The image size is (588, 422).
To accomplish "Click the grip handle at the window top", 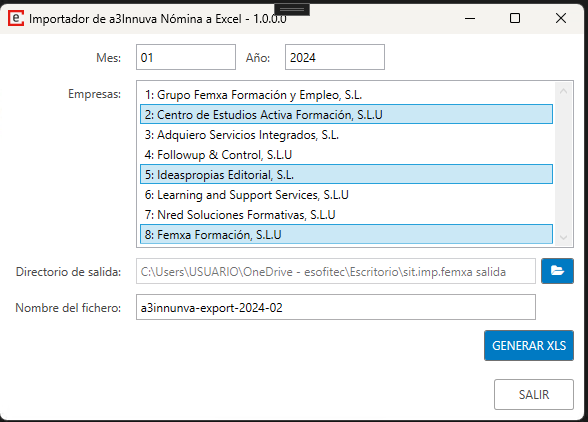I will click(x=292, y=9).
